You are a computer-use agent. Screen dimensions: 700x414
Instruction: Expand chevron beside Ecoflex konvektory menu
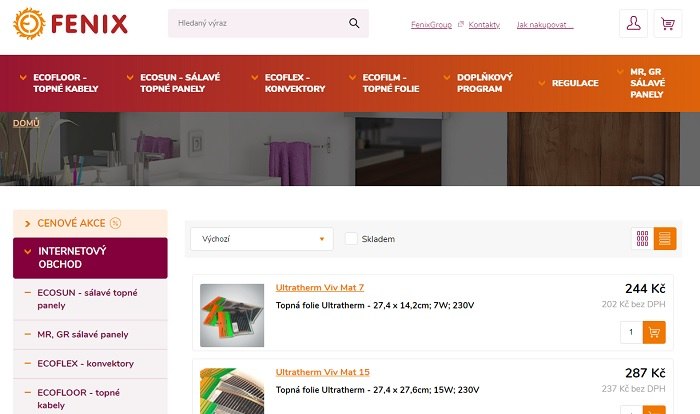pyautogui.click(x=254, y=78)
